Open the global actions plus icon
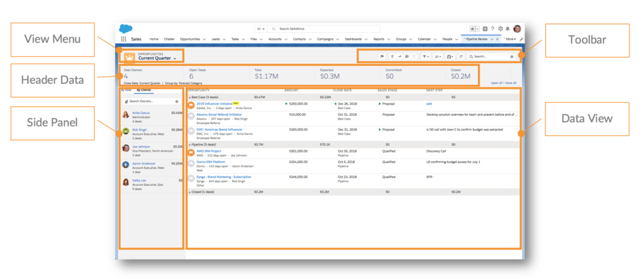This screenshot has width=644, height=279. pos(485,29)
